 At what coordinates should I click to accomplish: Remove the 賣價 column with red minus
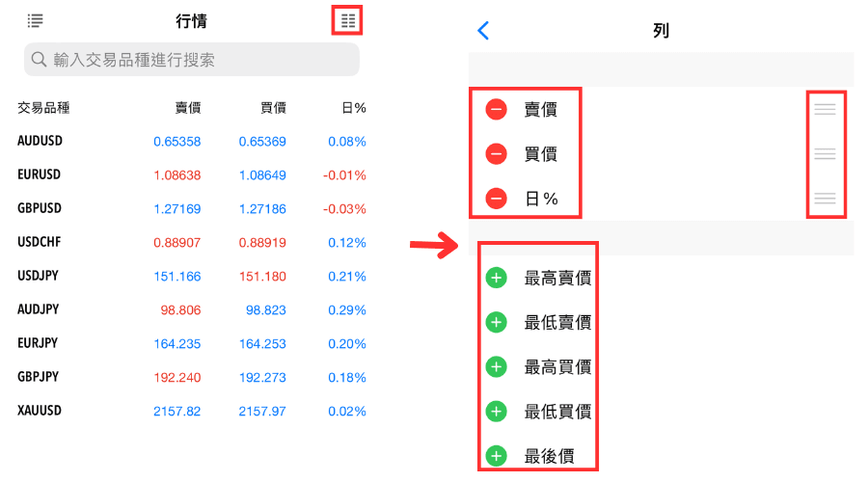(496, 109)
